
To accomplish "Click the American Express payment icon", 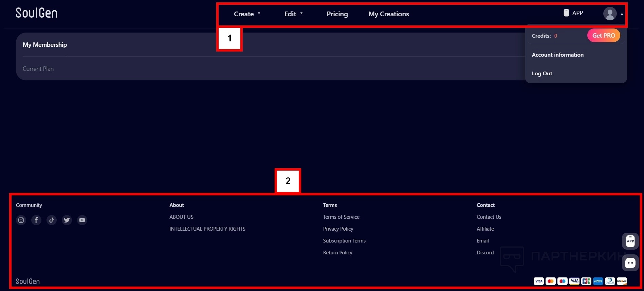I will (x=598, y=281).
